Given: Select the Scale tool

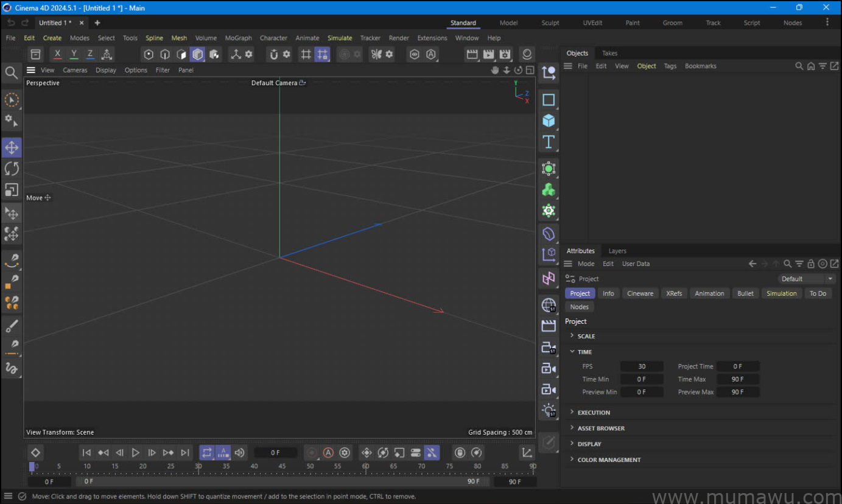Looking at the screenshot, I should pos(12,190).
